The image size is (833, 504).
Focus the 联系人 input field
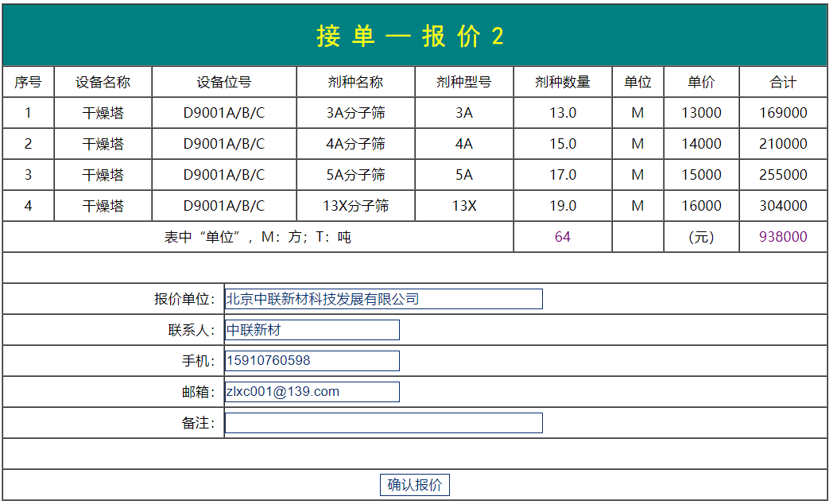[x=312, y=330]
